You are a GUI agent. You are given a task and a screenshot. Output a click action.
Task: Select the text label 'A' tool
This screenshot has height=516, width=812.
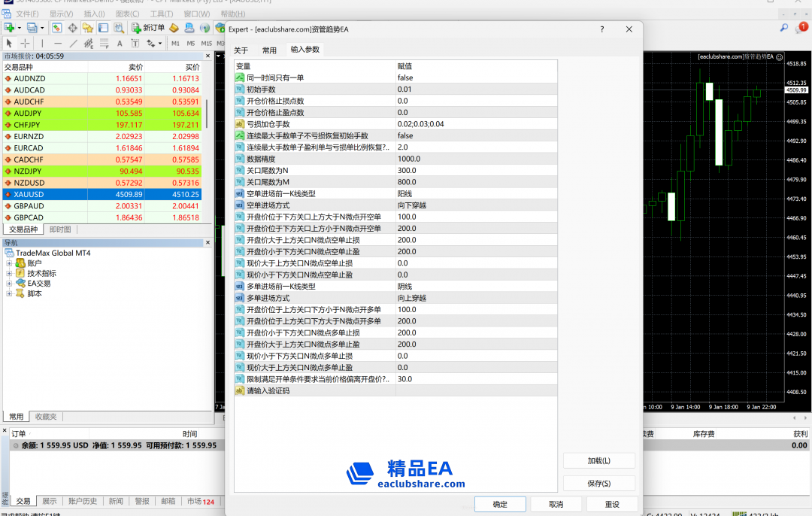pos(121,44)
